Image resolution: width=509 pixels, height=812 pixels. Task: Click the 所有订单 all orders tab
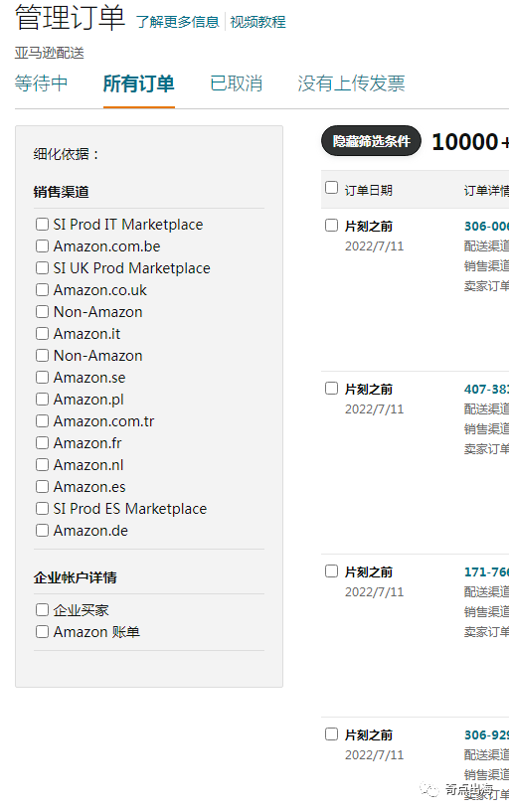[x=139, y=83]
